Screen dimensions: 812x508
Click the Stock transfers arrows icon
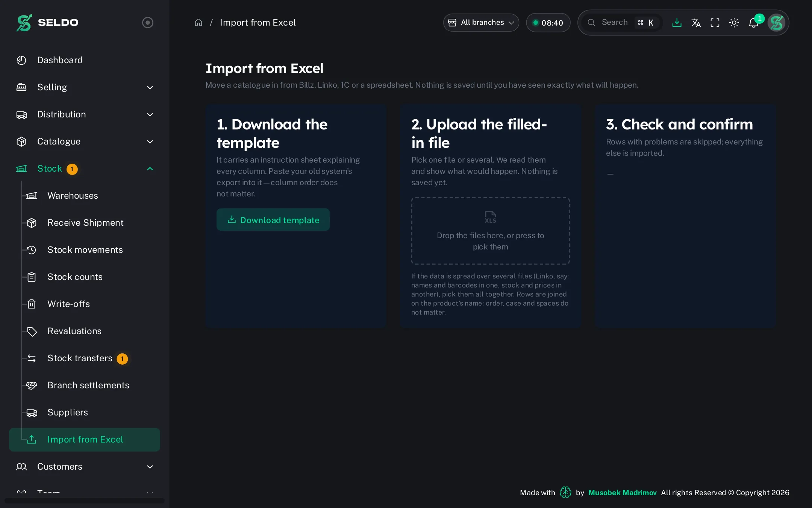pyautogui.click(x=32, y=358)
